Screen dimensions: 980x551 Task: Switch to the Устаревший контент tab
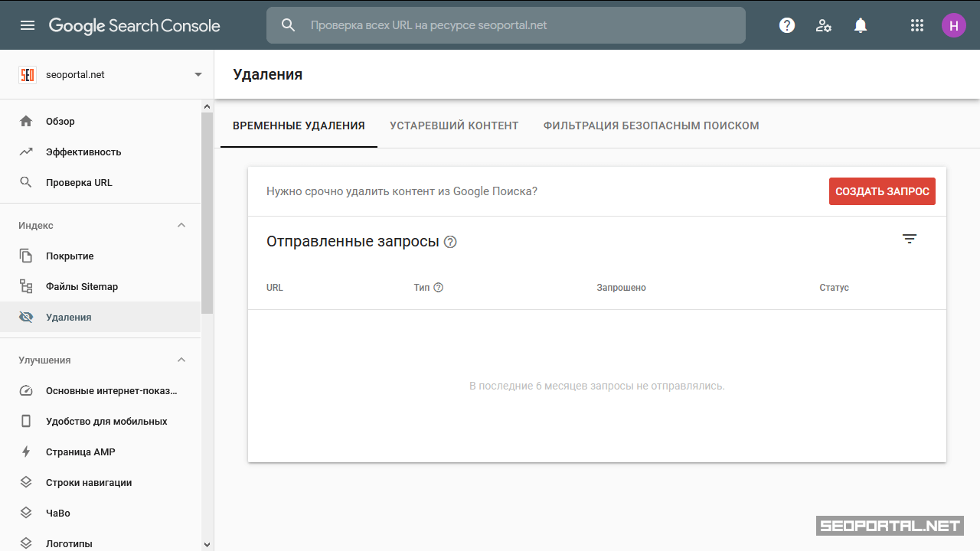tap(454, 126)
